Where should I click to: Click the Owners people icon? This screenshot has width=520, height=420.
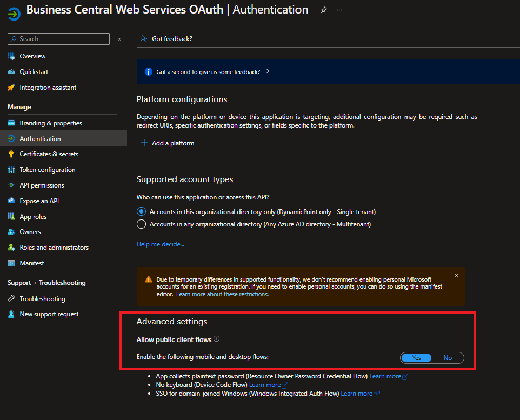point(11,232)
